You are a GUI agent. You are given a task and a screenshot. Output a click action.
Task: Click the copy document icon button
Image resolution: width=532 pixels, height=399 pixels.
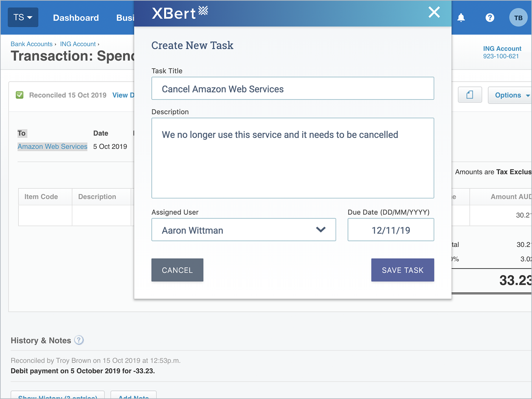click(x=470, y=95)
